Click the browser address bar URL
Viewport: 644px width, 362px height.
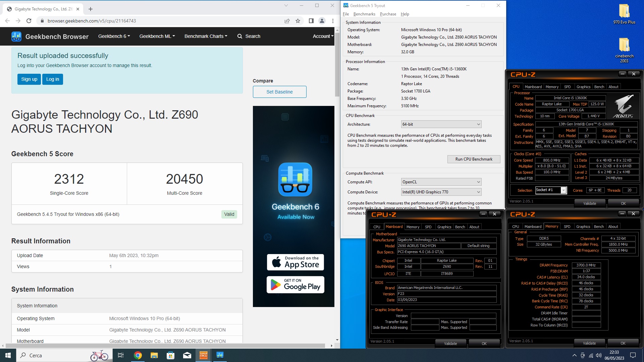(x=92, y=21)
